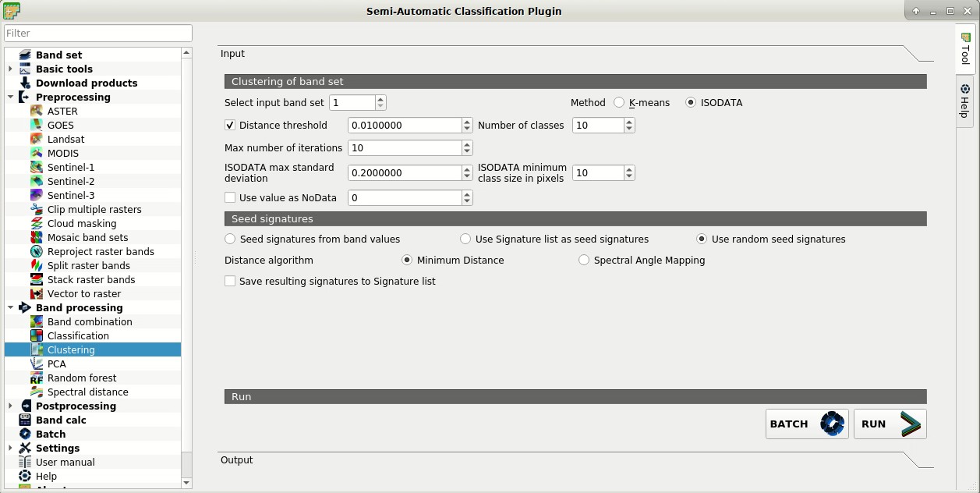Image resolution: width=980 pixels, height=493 pixels.
Task: Collapse the Preprocessing tree section
Action: (11, 97)
